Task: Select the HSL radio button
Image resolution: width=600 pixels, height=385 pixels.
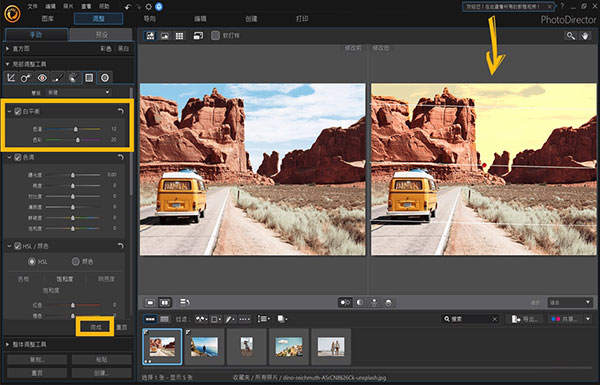Action: pyautogui.click(x=32, y=262)
